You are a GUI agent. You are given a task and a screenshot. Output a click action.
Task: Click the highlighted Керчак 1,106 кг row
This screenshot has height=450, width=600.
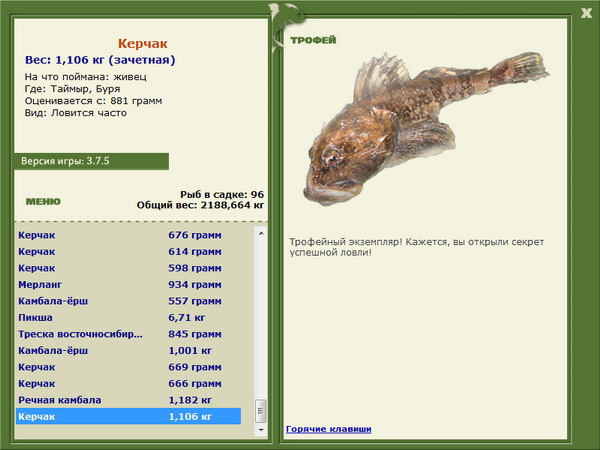(129, 416)
